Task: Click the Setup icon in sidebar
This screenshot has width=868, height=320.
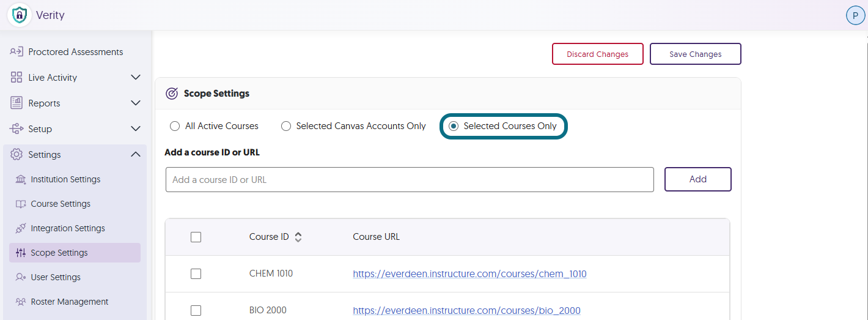Action: 17,129
